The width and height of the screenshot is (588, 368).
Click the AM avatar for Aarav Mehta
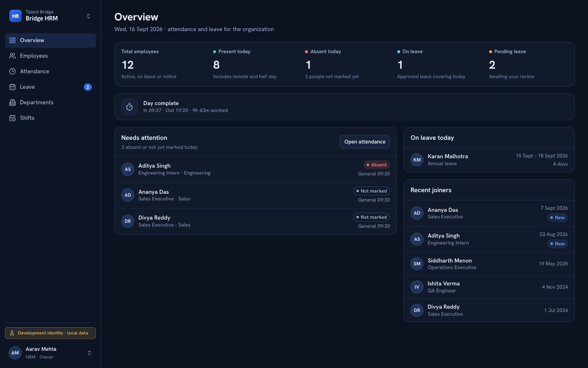coord(15,352)
